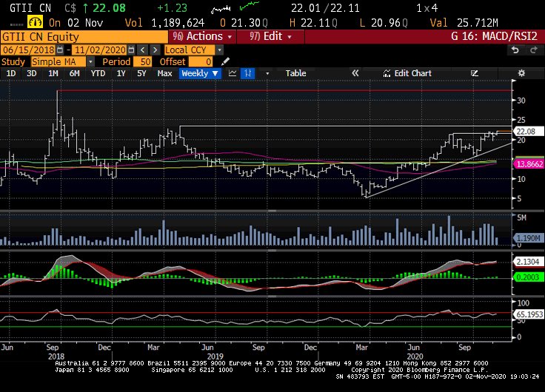Open the start date calendar picker
Viewport: 545px width, 392px height.
pos(60,50)
